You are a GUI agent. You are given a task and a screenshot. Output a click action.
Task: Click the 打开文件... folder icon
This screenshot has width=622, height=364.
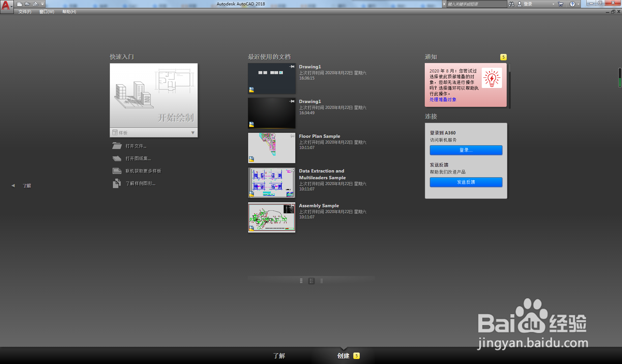117,146
